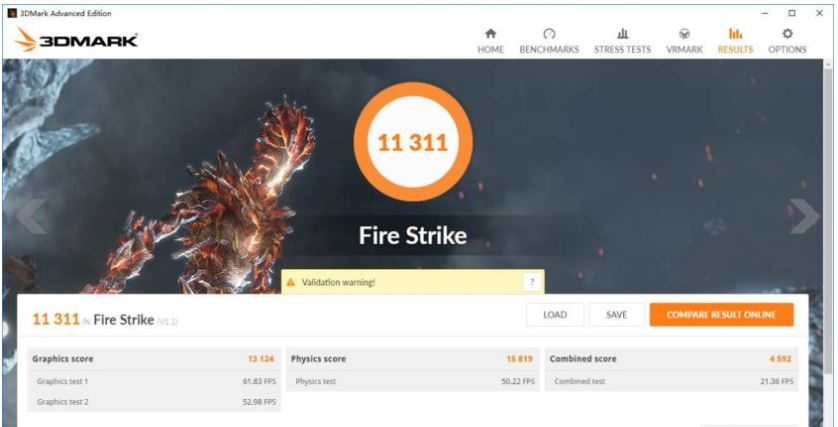The height and width of the screenshot is (427, 838).
Task: Select the Graphics test 1 row
Action: pyautogui.click(x=154, y=381)
